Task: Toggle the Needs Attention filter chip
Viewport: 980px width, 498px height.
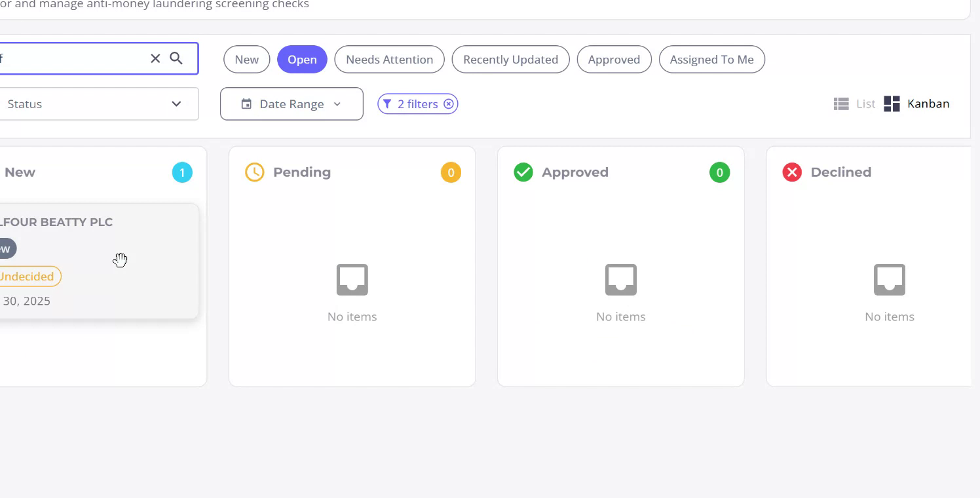Action: pyautogui.click(x=389, y=60)
